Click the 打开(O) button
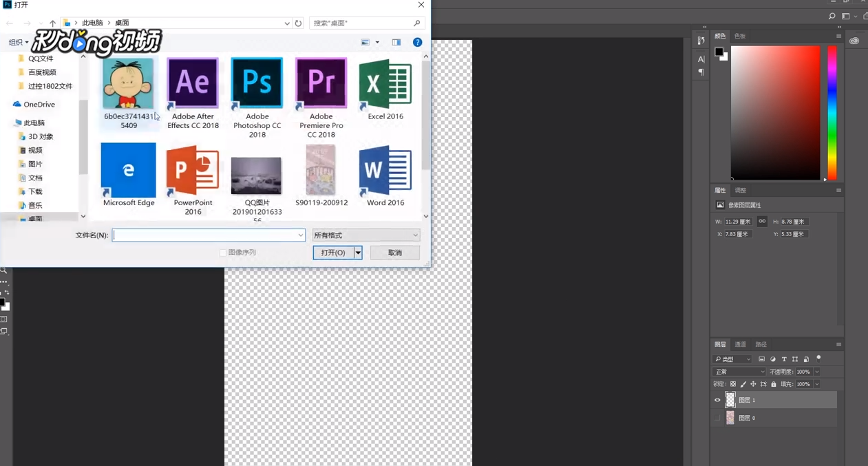The height and width of the screenshot is (466, 868). coord(333,253)
